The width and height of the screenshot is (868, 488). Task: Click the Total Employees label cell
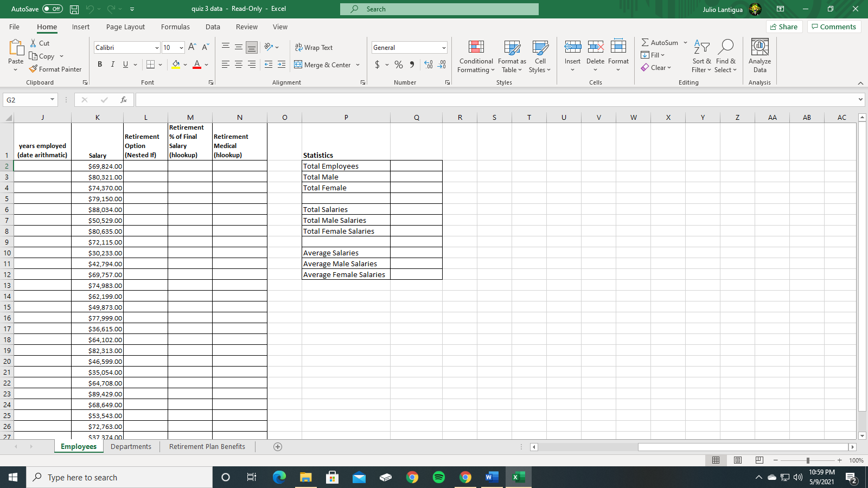346,166
